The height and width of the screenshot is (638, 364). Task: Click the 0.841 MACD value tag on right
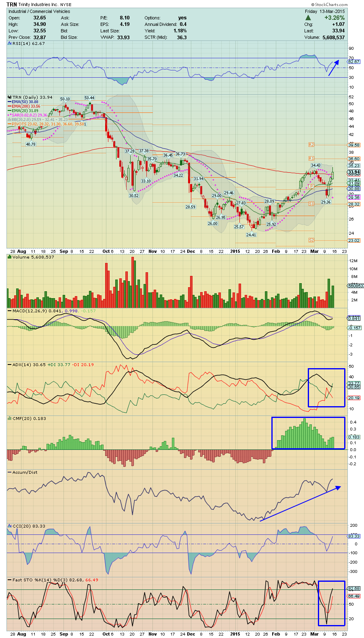(x=354, y=318)
